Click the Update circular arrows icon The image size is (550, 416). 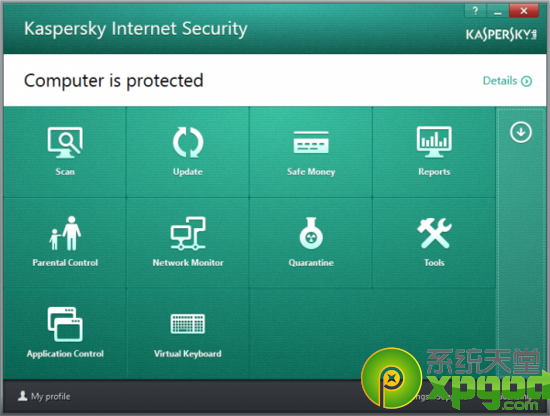point(188,142)
